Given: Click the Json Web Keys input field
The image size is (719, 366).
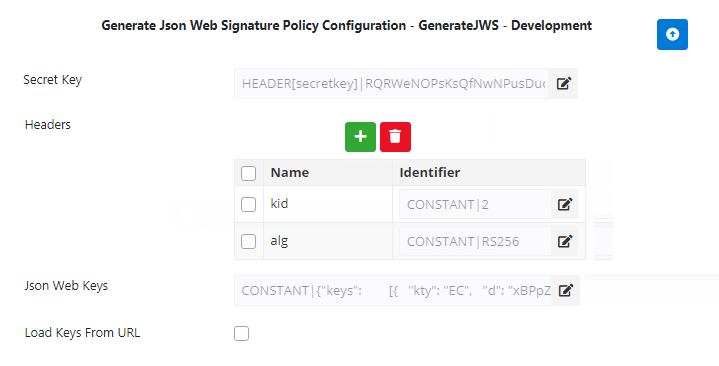Looking at the screenshot, I should tap(393, 290).
